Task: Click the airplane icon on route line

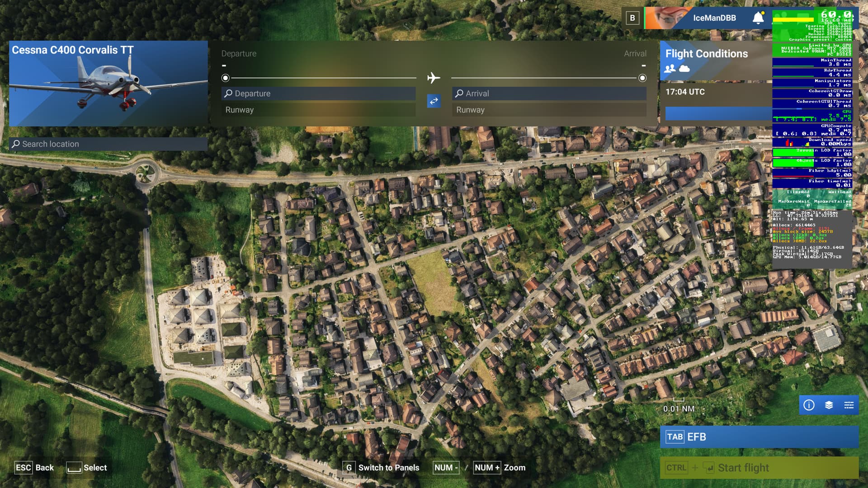Action: click(x=434, y=78)
